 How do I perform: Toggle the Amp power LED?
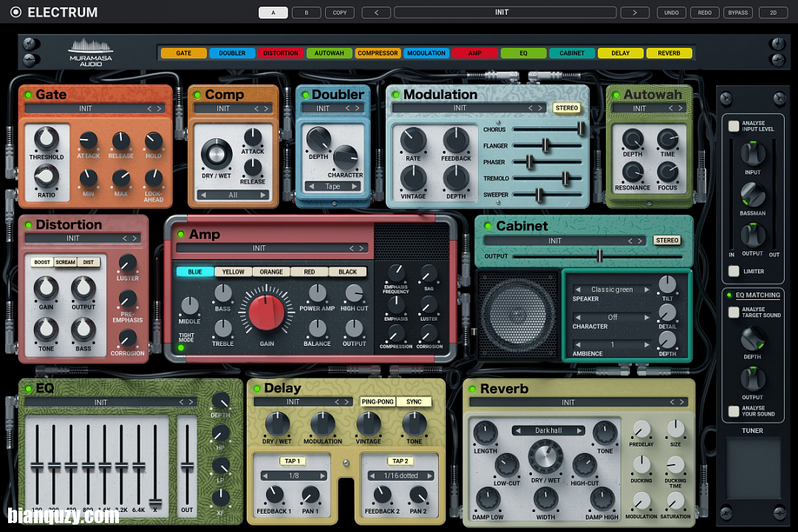coord(180,234)
